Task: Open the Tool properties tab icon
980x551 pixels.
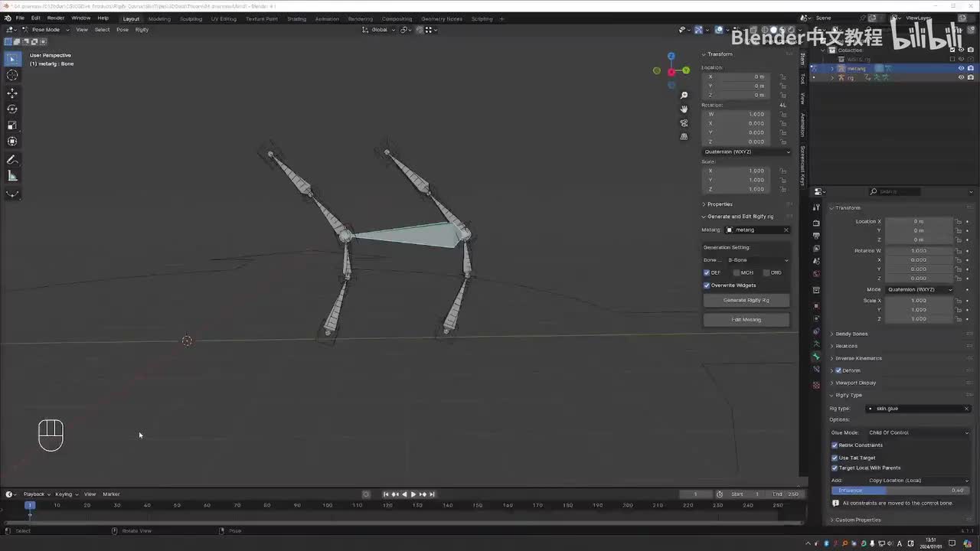Action: [816, 208]
